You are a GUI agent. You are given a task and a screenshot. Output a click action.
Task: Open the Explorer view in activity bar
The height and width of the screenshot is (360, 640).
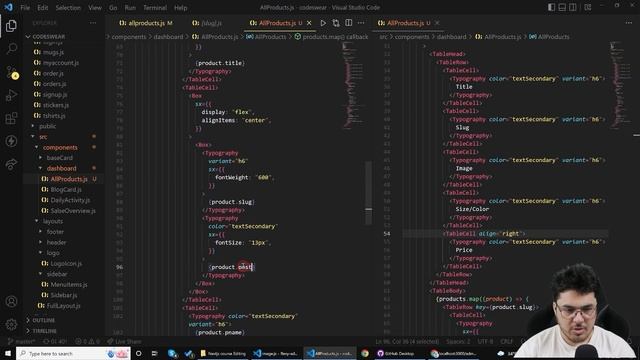(11, 26)
